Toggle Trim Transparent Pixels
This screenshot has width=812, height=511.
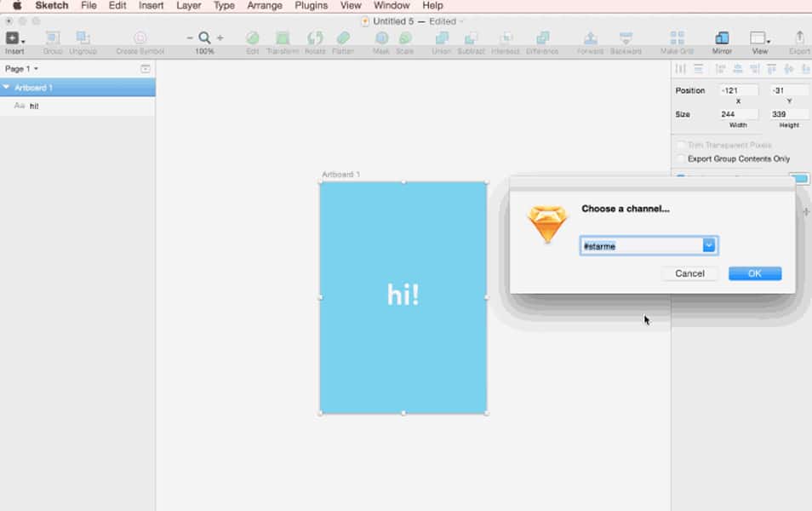point(679,145)
